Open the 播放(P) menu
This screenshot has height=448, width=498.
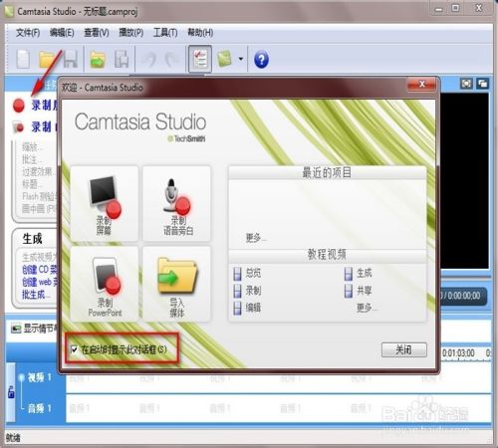(131, 33)
